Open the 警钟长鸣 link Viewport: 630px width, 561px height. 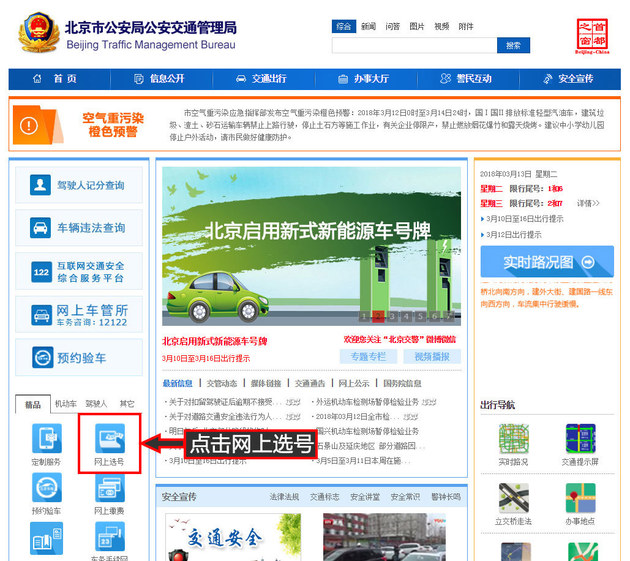point(446,497)
